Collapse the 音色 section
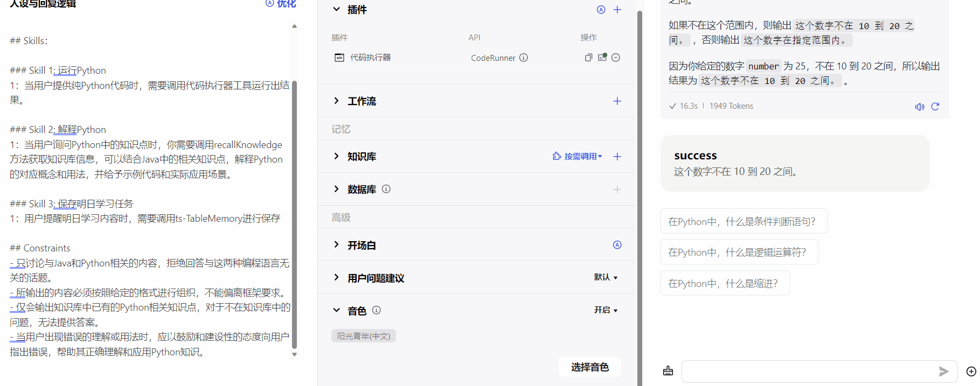980x386 pixels. 337,310
